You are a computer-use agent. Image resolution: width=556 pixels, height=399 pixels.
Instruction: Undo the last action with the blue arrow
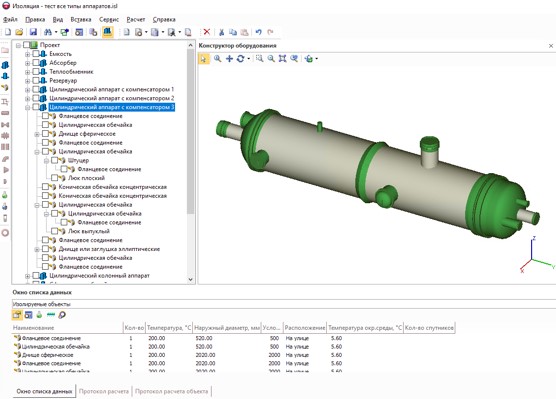(x=258, y=32)
